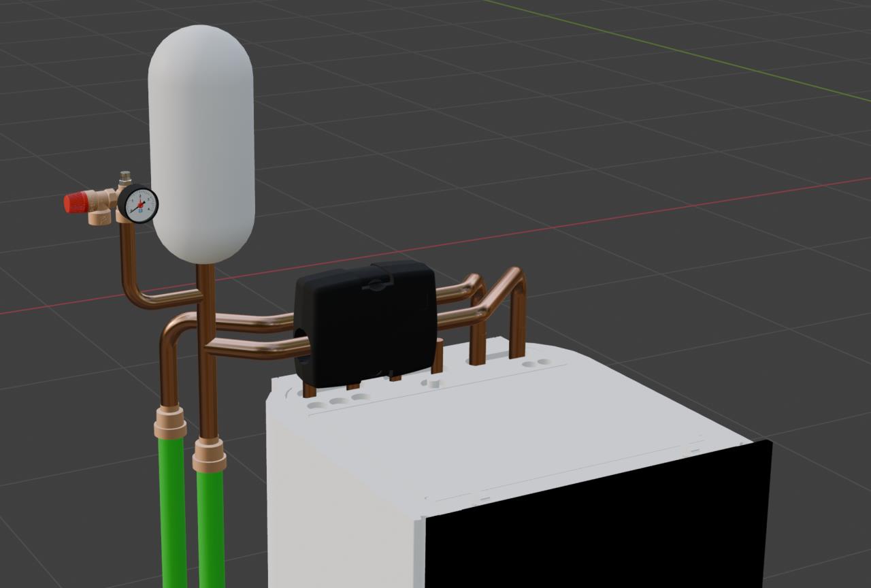Select the right green pipe

211,531
